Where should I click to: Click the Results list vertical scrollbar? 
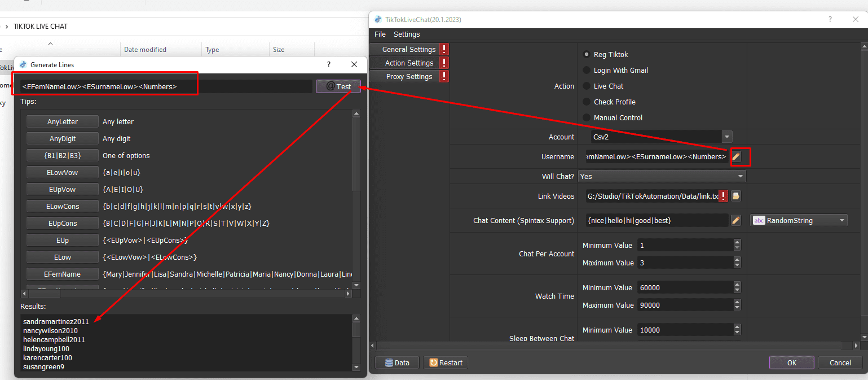point(356,343)
